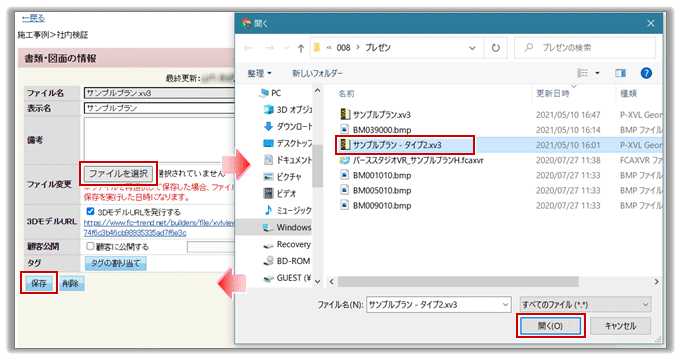
Task: Click the 備考 text area
Action: point(159,139)
